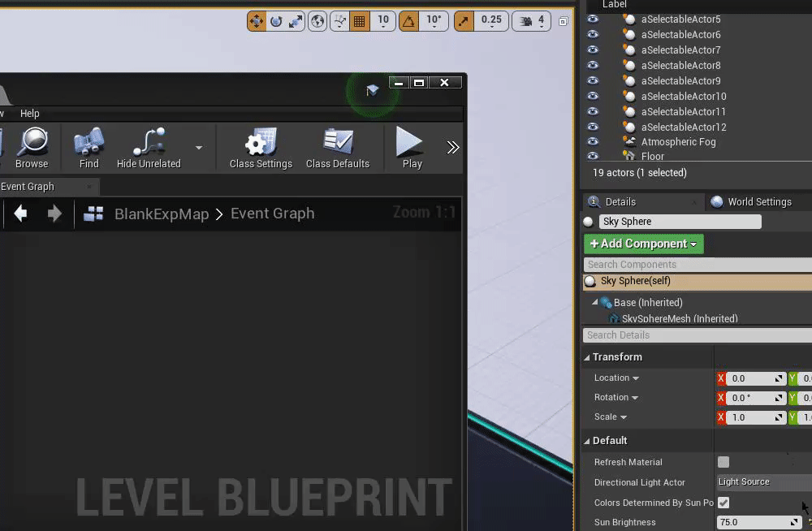812x531 pixels.
Task: Click Sun Brightness value slider field
Action: click(759, 522)
